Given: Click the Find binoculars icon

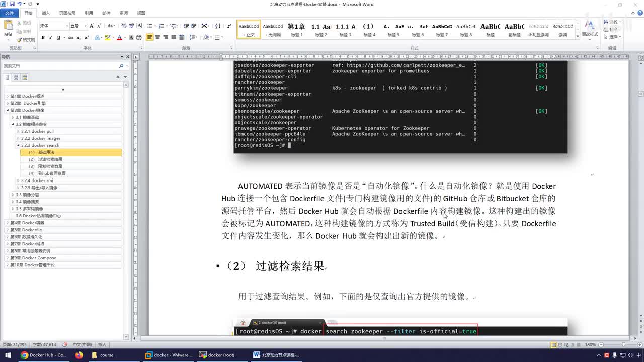Looking at the screenshot, I should pyautogui.click(x=605, y=22).
